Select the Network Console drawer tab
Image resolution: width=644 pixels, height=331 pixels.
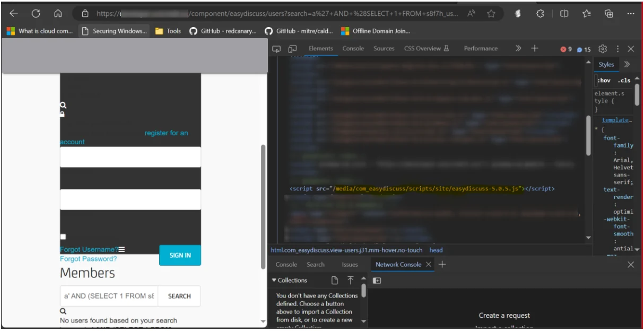398,264
